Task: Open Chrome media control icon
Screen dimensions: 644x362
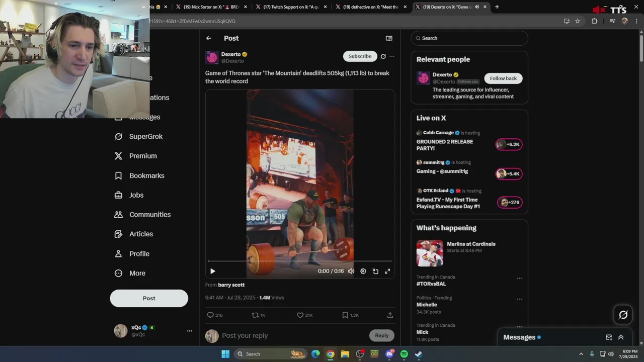Action: pyautogui.click(x=612, y=21)
